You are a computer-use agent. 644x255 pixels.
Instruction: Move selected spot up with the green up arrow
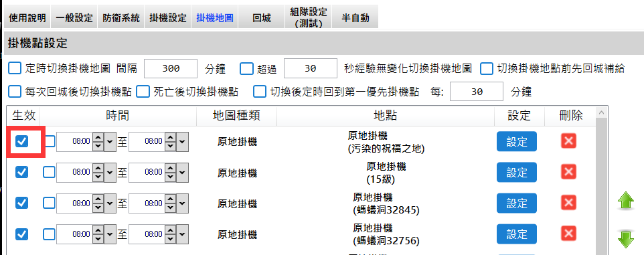point(626,201)
